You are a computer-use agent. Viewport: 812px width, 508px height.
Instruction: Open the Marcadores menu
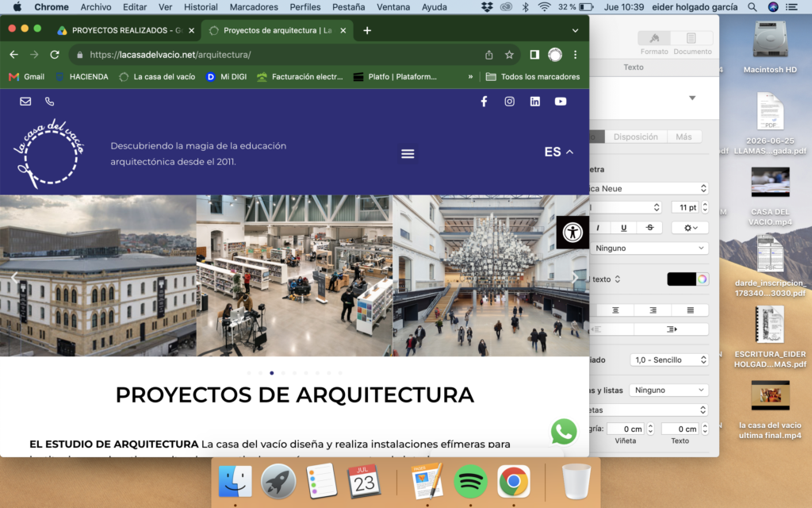click(254, 7)
